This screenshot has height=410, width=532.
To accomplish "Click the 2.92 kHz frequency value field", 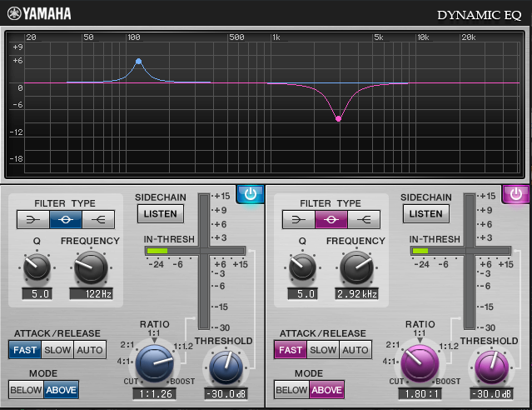I will [356, 294].
